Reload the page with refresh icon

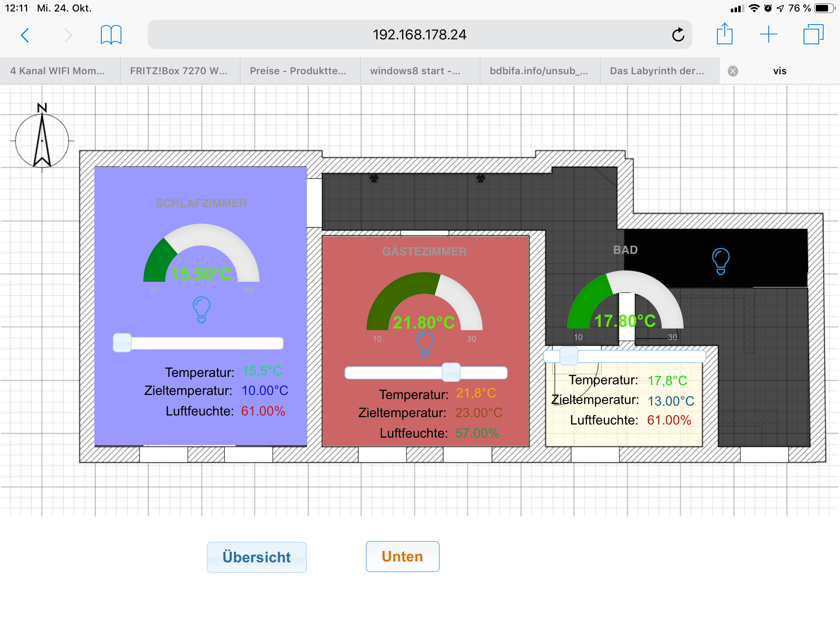678,35
